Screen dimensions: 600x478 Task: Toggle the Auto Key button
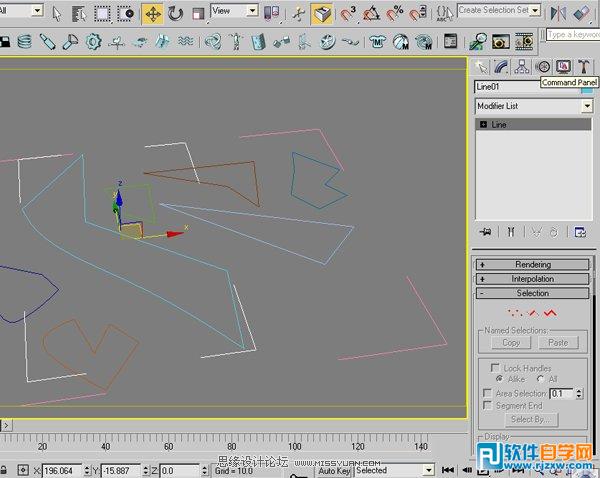[x=334, y=471]
